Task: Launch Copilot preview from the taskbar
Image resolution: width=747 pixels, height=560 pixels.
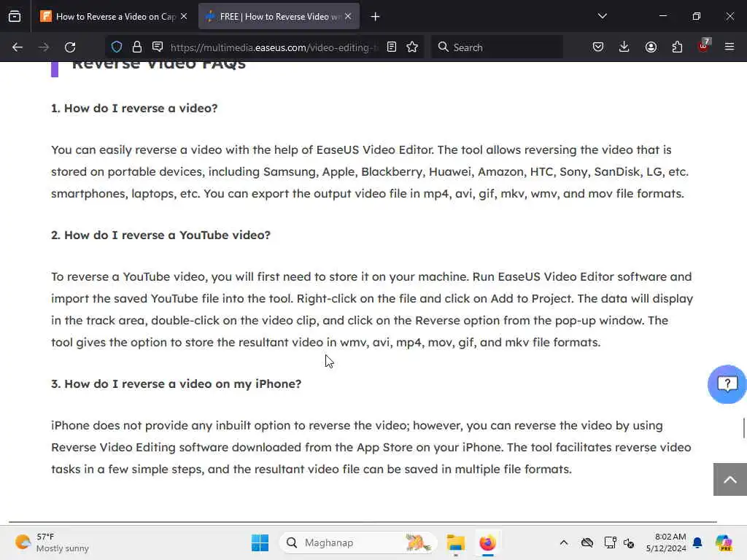Action: [x=723, y=542]
